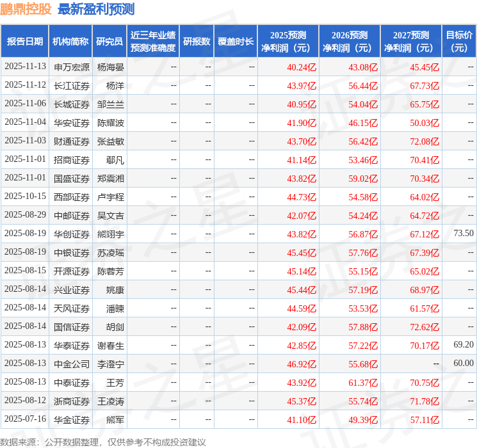Click the 研报数 column header

pyautogui.click(x=196, y=41)
